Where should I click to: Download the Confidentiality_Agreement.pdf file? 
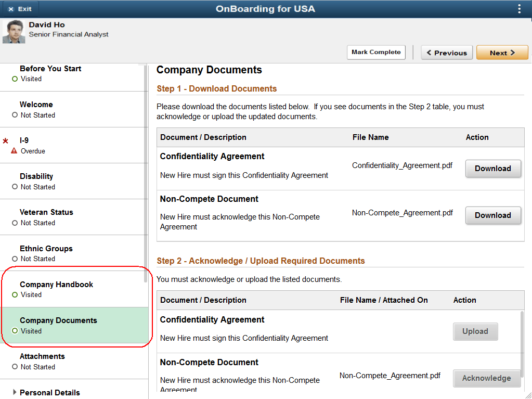coord(493,168)
